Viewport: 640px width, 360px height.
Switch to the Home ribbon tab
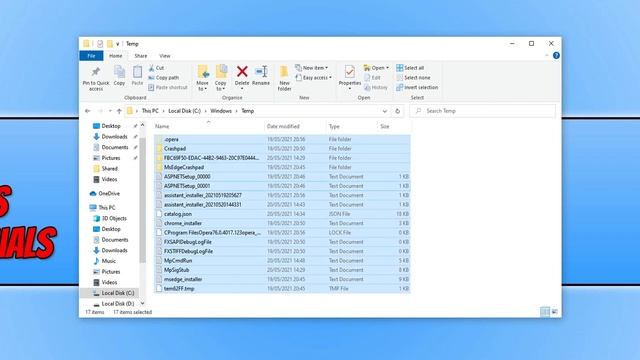pos(116,56)
